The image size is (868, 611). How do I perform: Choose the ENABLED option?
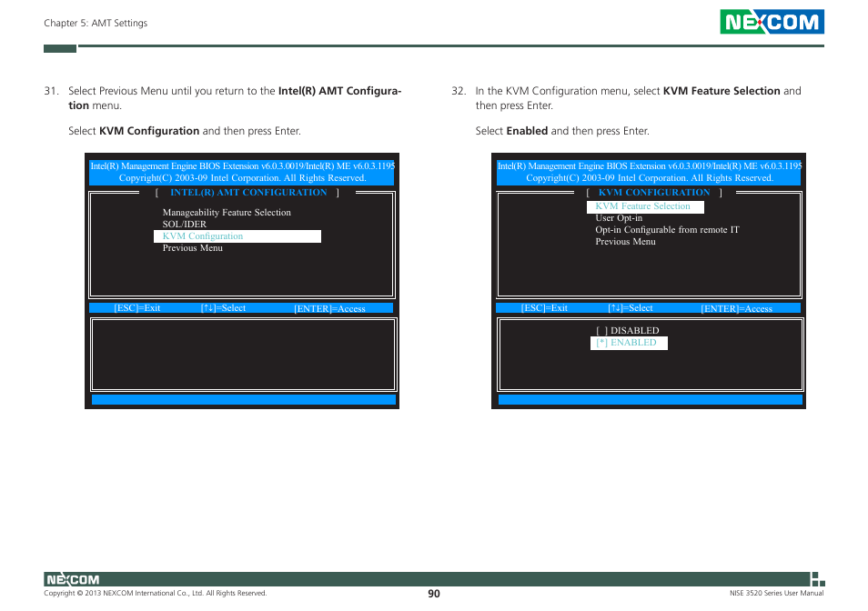(x=629, y=343)
